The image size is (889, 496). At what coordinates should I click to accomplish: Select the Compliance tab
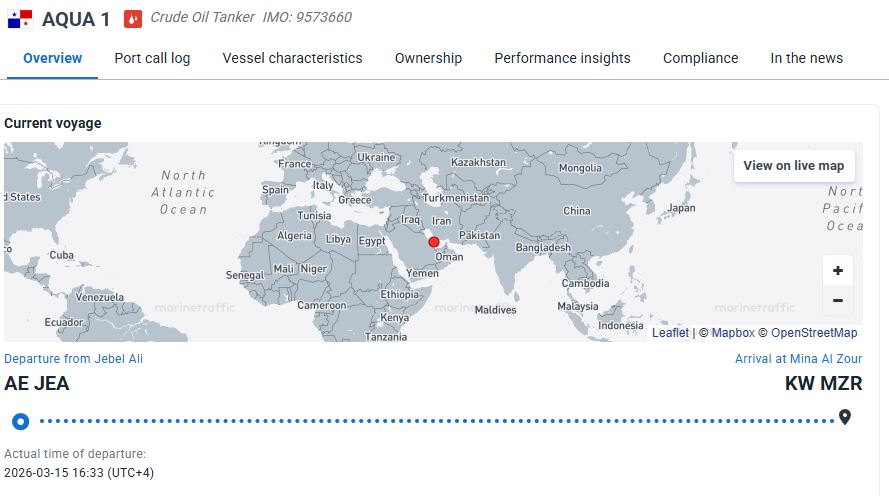point(700,58)
